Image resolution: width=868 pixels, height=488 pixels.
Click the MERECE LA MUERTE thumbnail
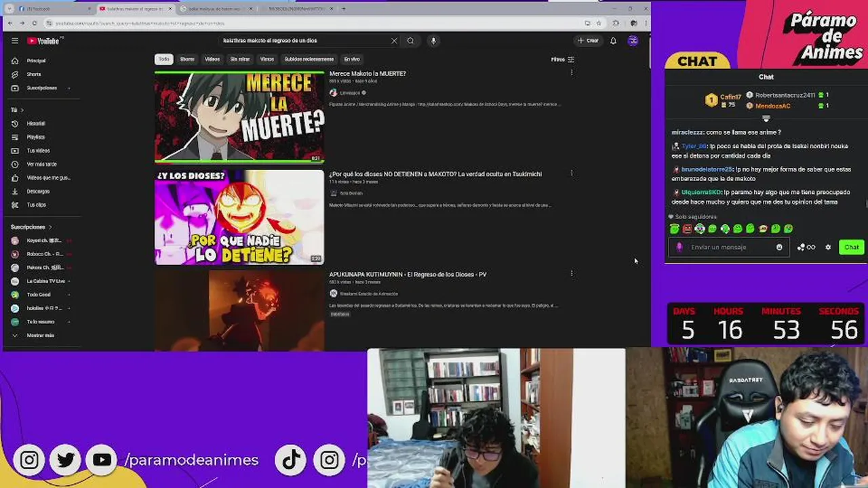point(239,117)
